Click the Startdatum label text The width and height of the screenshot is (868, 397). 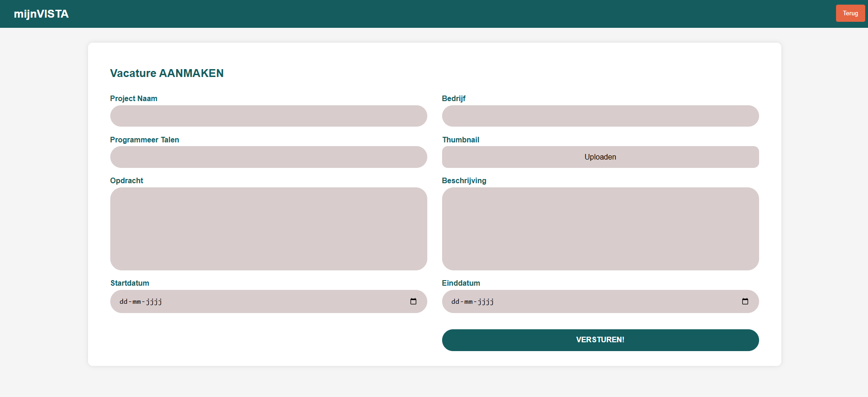click(x=130, y=283)
